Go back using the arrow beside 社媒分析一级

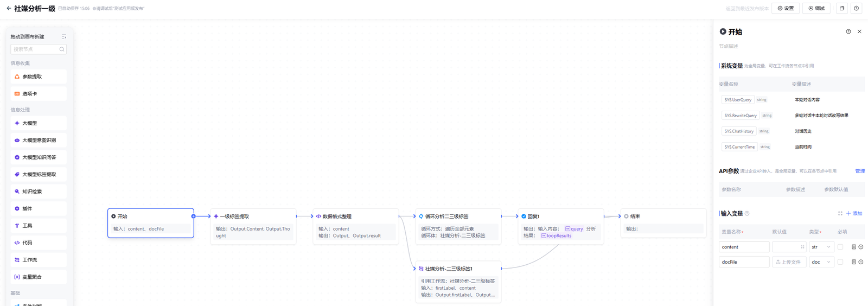[x=9, y=8]
